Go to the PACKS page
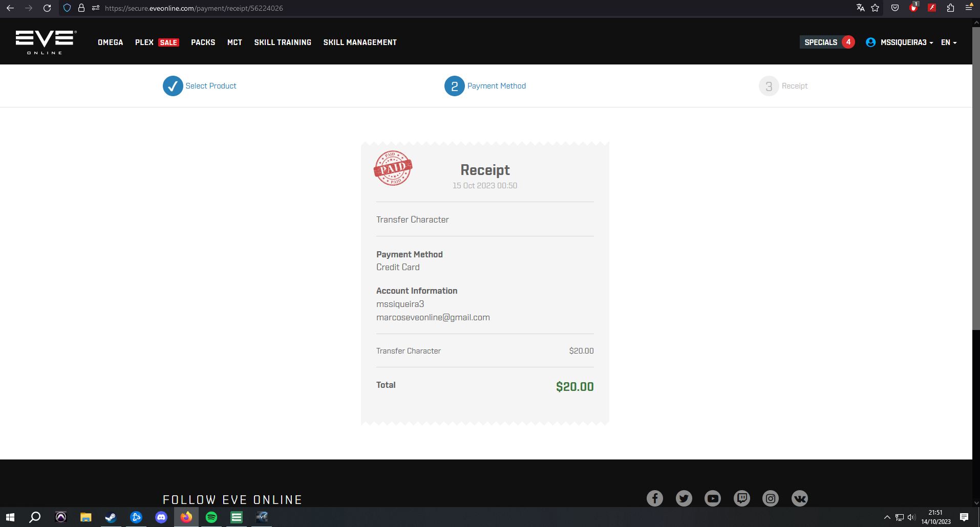 [203, 42]
